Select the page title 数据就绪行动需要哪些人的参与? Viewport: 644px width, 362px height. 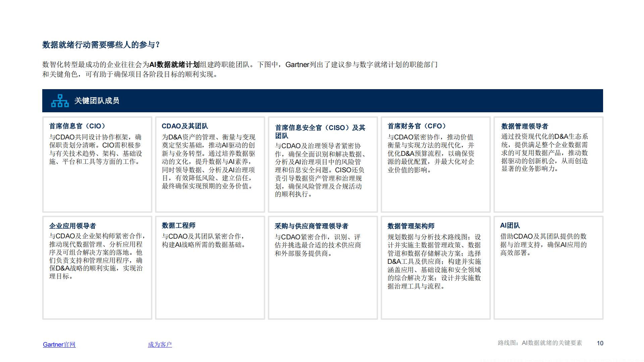101,45
